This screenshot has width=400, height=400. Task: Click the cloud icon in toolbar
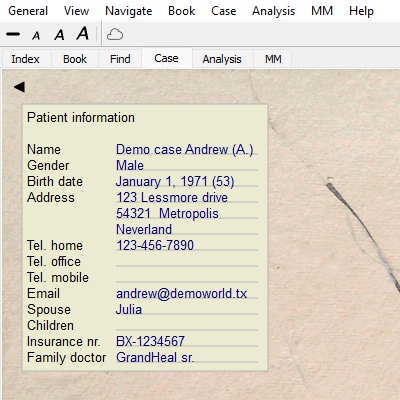(115, 34)
